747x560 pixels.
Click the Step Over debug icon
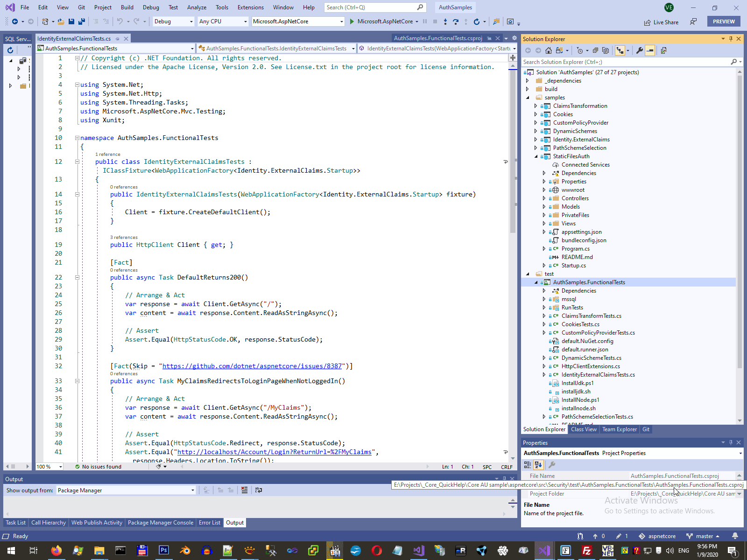[x=456, y=21]
